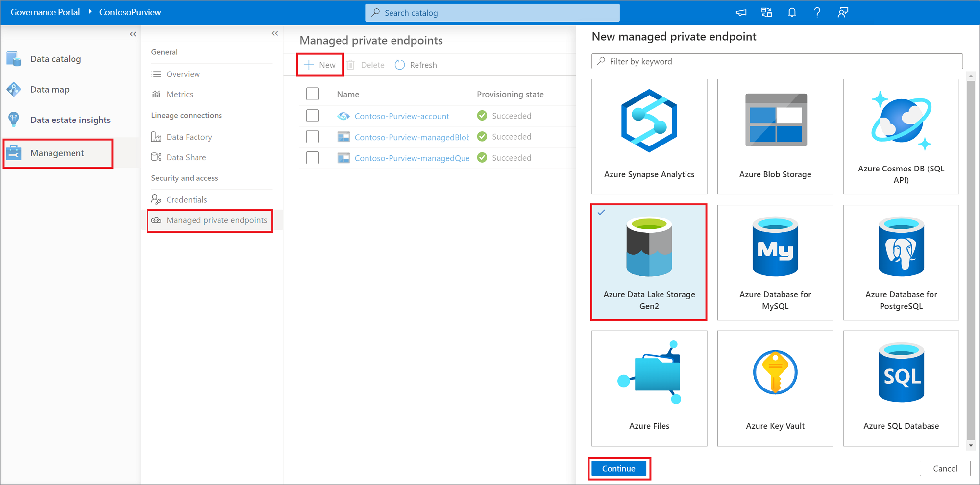Select the Azure SQL Database tile
The image size is (980, 485).
click(x=901, y=388)
